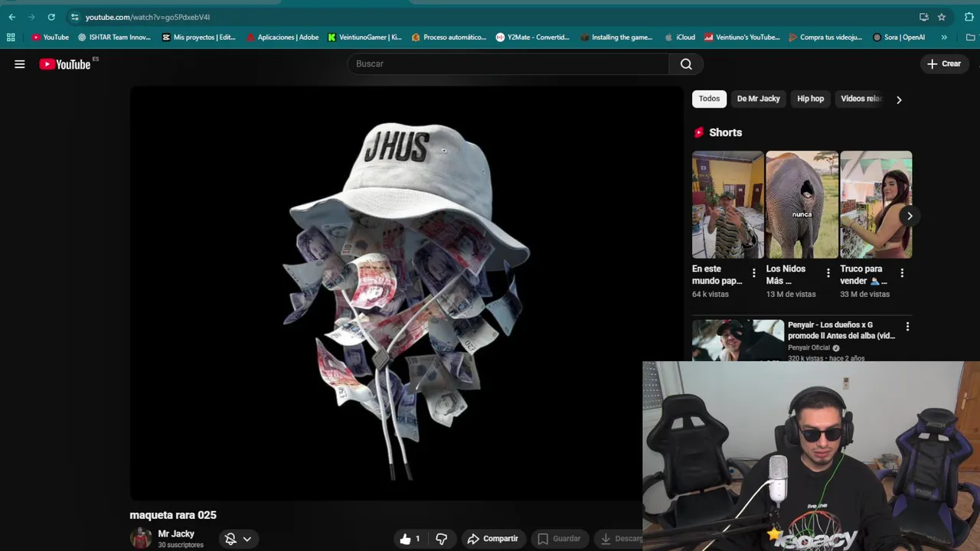Select the De Mr Jacky filter chip
Image resolution: width=980 pixels, height=551 pixels.
(x=758, y=99)
